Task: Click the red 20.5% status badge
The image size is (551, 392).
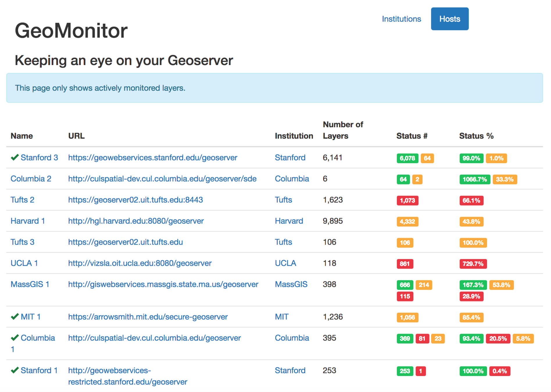Action: coord(498,339)
